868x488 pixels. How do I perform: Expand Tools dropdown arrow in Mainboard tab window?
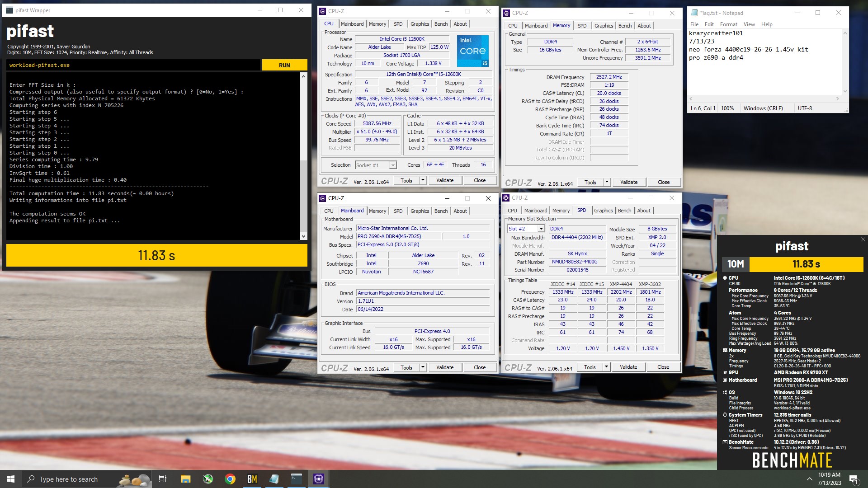[423, 367]
